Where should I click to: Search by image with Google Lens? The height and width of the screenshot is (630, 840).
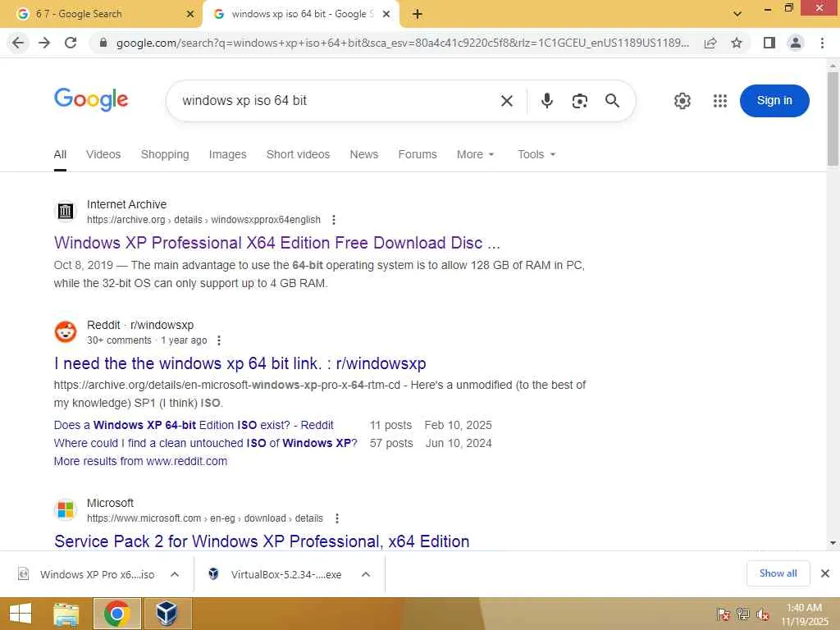point(580,101)
